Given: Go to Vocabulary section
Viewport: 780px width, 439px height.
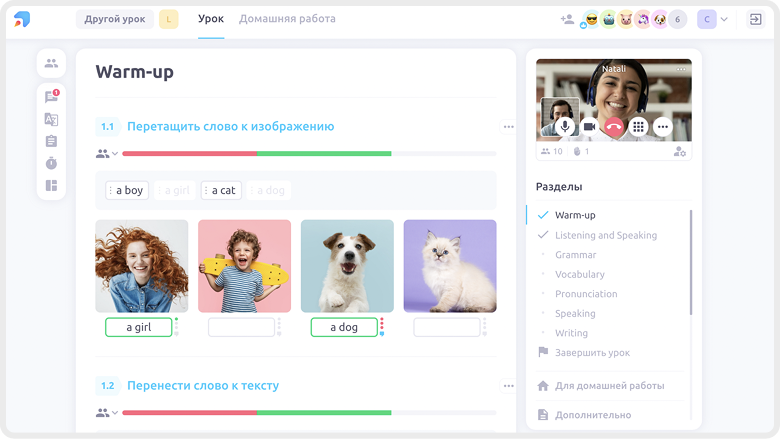Looking at the screenshot, I should point(580,274).
